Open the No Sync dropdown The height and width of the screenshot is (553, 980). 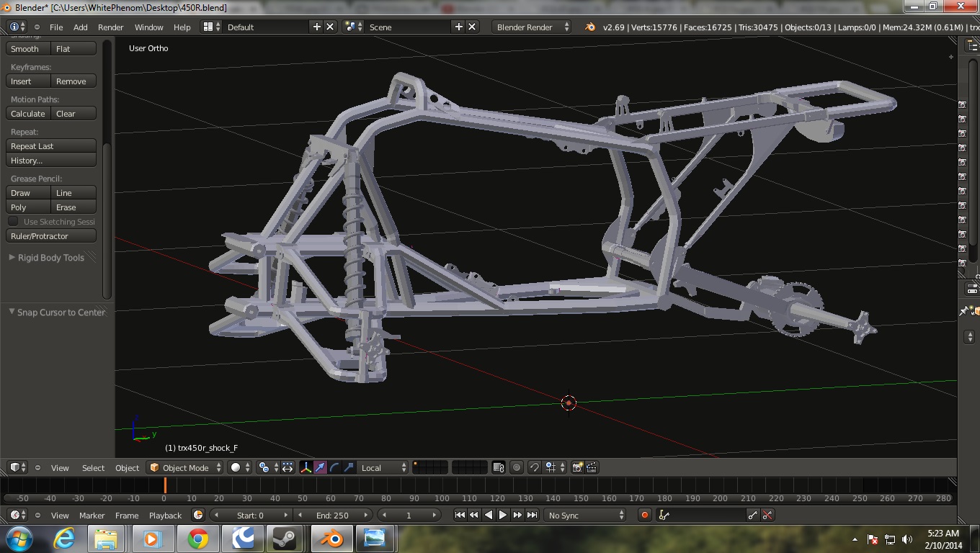[x=585, y=515]
